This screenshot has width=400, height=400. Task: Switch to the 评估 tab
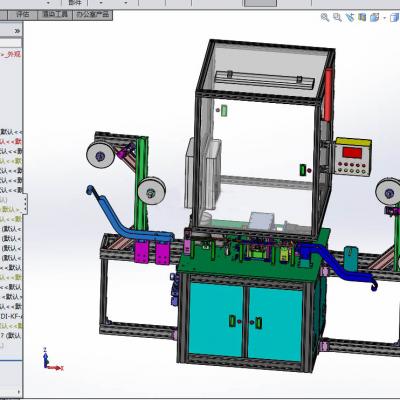coord(23,15)
